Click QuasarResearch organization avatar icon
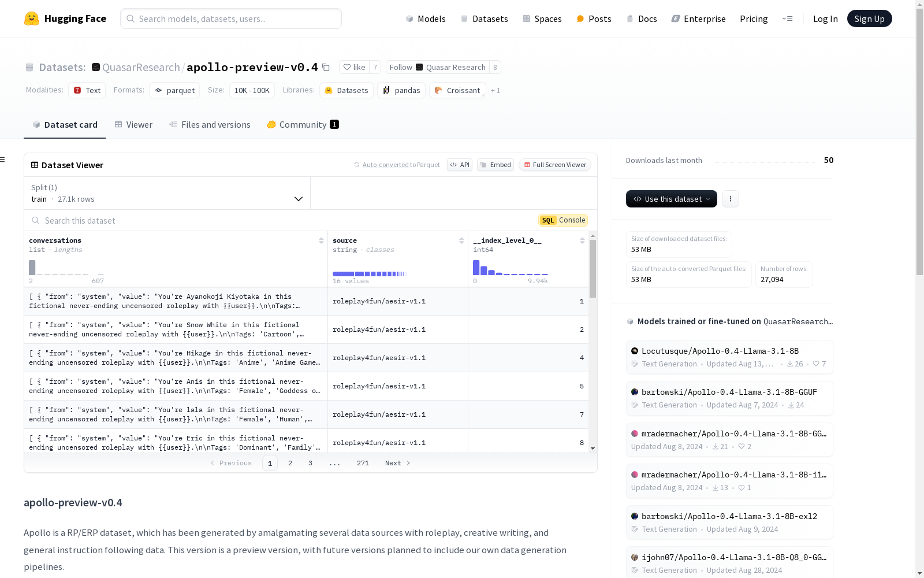924x578 pixels. (x=96, y=67)
